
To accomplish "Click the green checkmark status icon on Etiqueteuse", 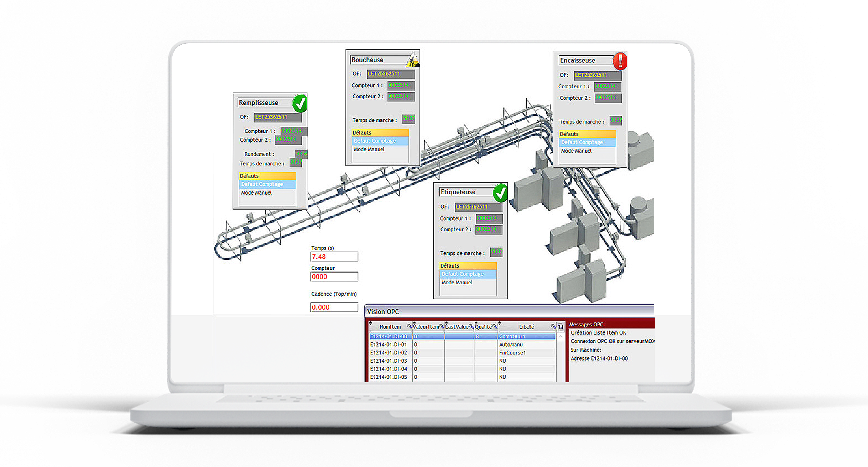I will [500, 193].
